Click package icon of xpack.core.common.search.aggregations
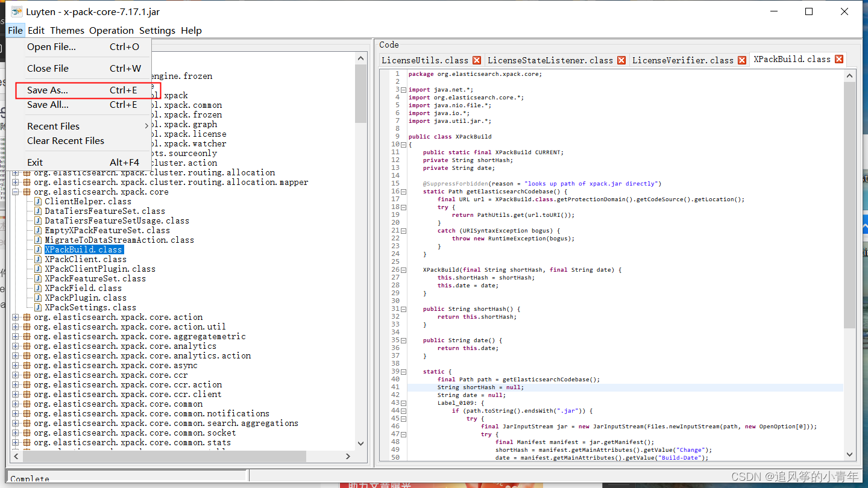Screen dimensions: 868x488 (27, 424)
